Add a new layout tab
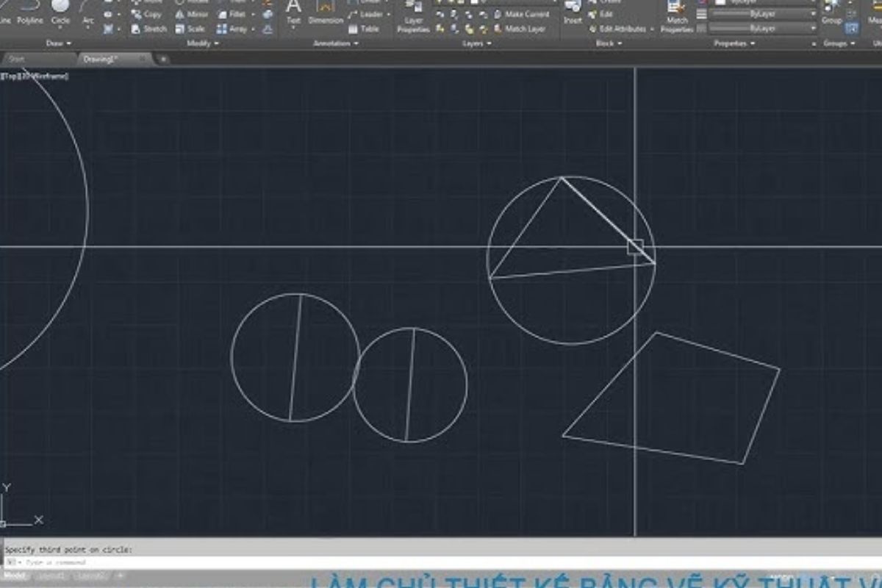The image size is (882, 588). tap(120, 576)
